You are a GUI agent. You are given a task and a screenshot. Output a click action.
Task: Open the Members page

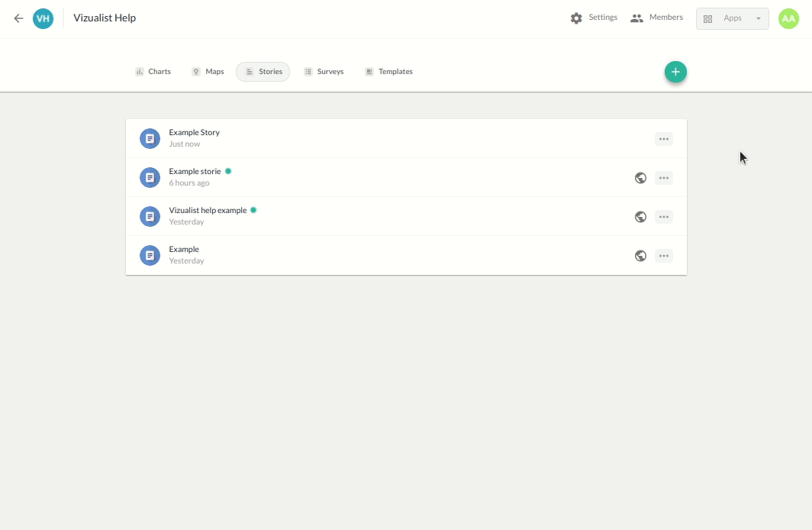(x=656, y=18)
